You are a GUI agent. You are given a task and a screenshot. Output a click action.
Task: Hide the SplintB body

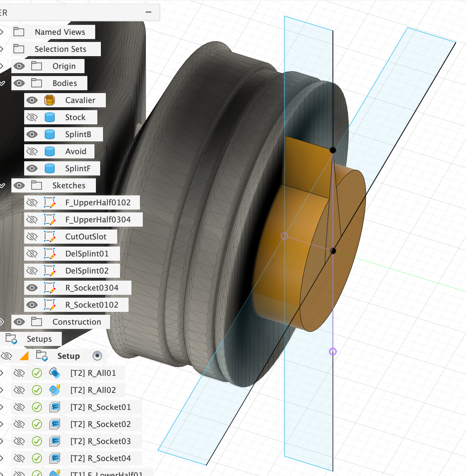coord(32,134)
